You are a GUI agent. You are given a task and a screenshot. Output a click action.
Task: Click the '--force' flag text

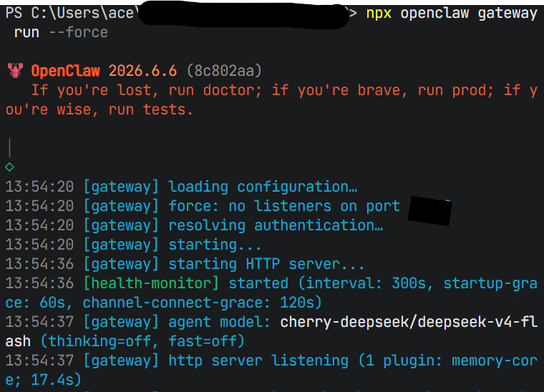[79, 33]
